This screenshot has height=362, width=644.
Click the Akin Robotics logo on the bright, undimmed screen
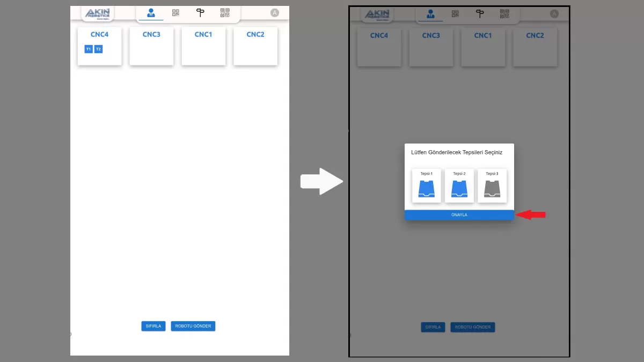[x=97, y=13]
